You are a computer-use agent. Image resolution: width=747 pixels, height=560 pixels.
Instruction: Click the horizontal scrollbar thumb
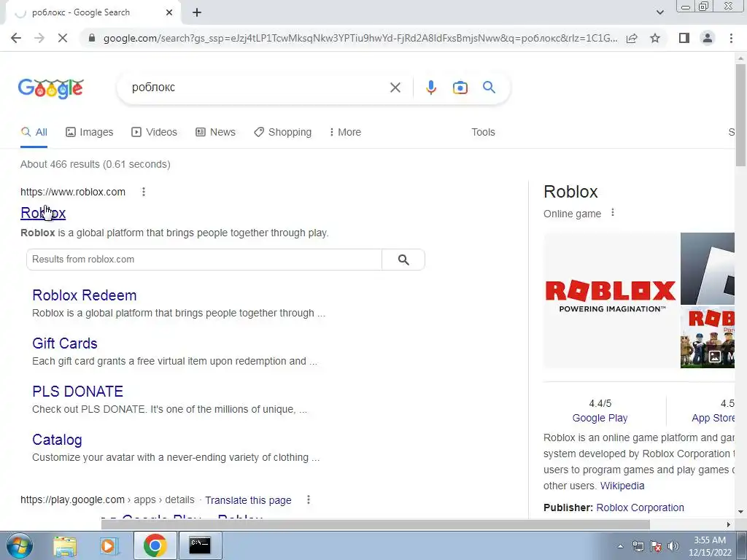[x=376, y=524]
